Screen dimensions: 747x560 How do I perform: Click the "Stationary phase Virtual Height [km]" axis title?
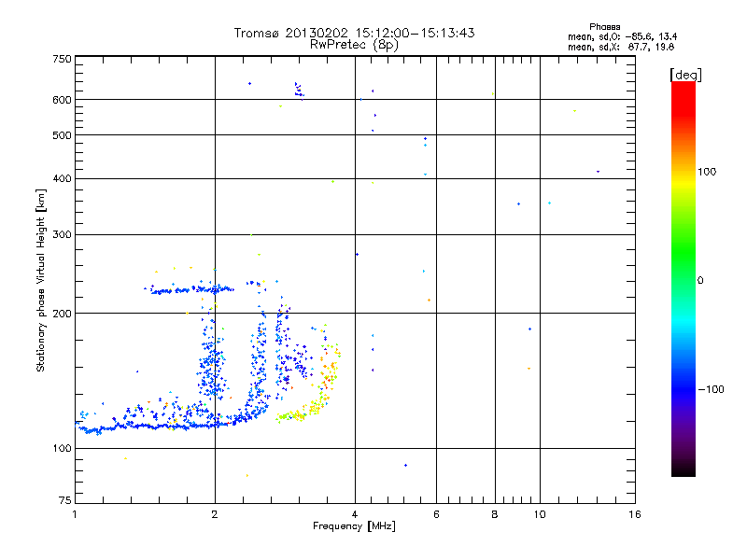[41, 281]
